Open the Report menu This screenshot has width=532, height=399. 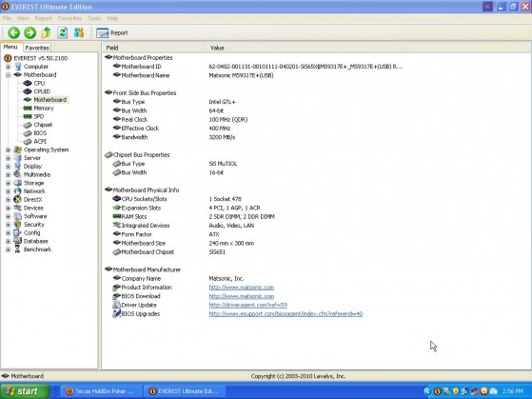44,18
